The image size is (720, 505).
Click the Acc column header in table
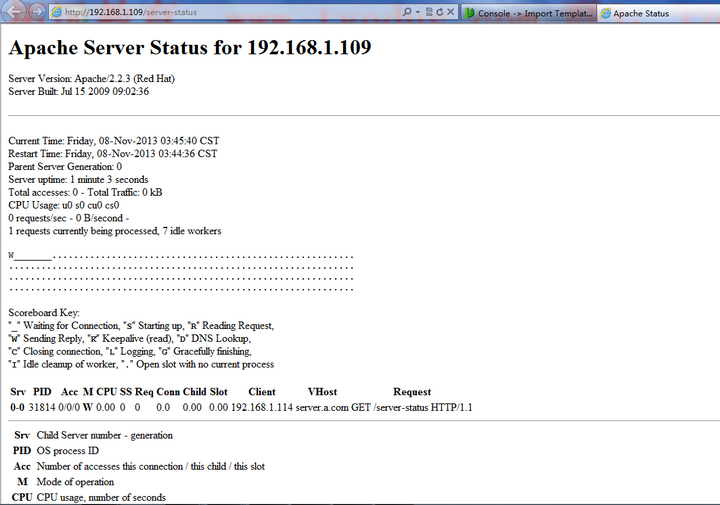(x=69, y=392)
